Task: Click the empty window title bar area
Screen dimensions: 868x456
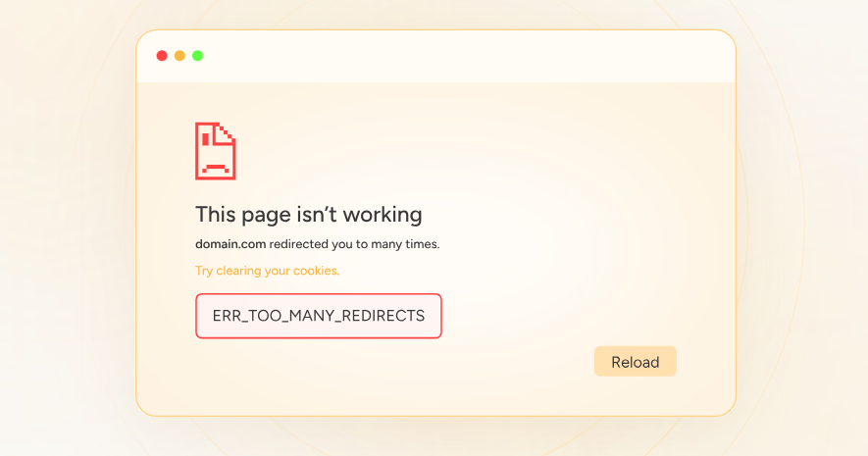Action: tap(461, 56)
